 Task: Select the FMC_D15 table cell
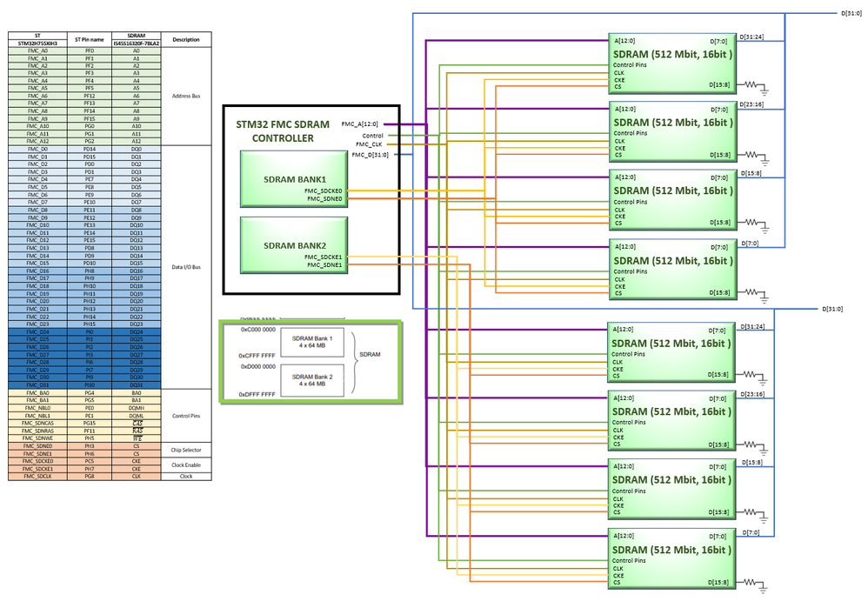(x=37, y=263)
